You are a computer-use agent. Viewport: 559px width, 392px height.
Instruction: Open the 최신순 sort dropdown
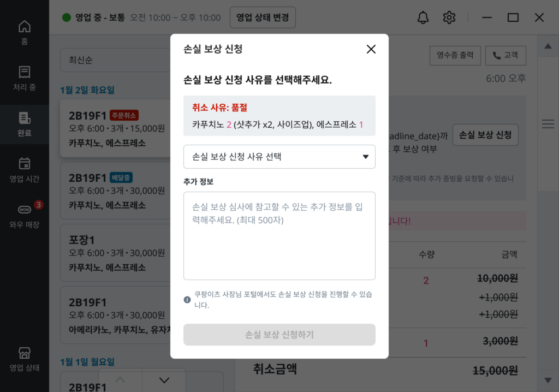pyautogui.click(x=115, y=60)
